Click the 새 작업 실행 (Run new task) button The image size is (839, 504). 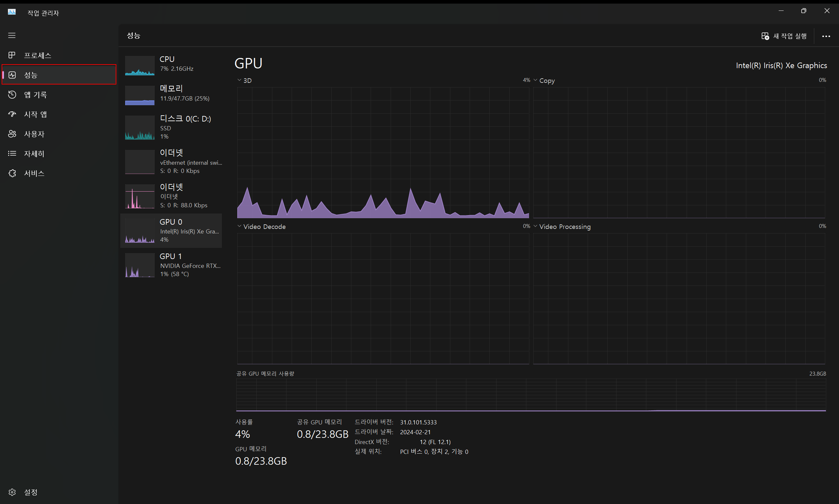click(784, 36)
